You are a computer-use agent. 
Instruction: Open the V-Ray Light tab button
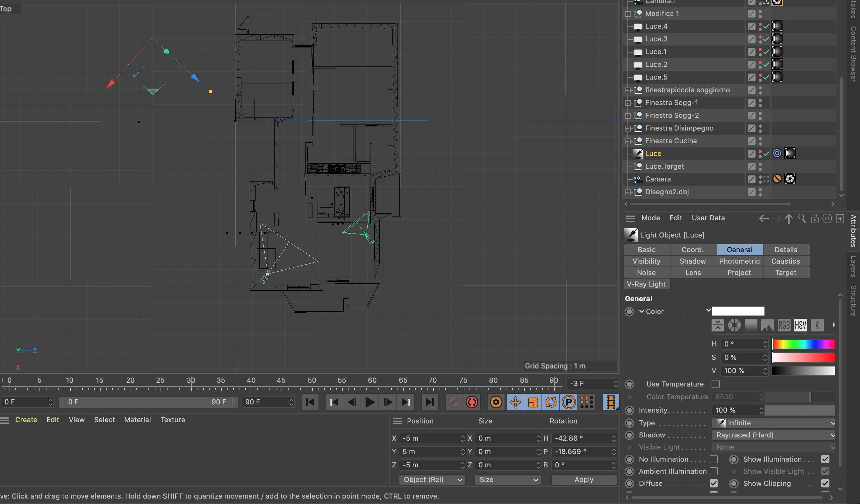click(646, 284)
